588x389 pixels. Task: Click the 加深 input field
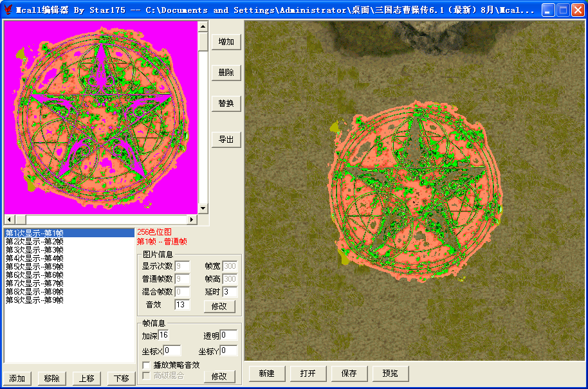pos(164,335)
